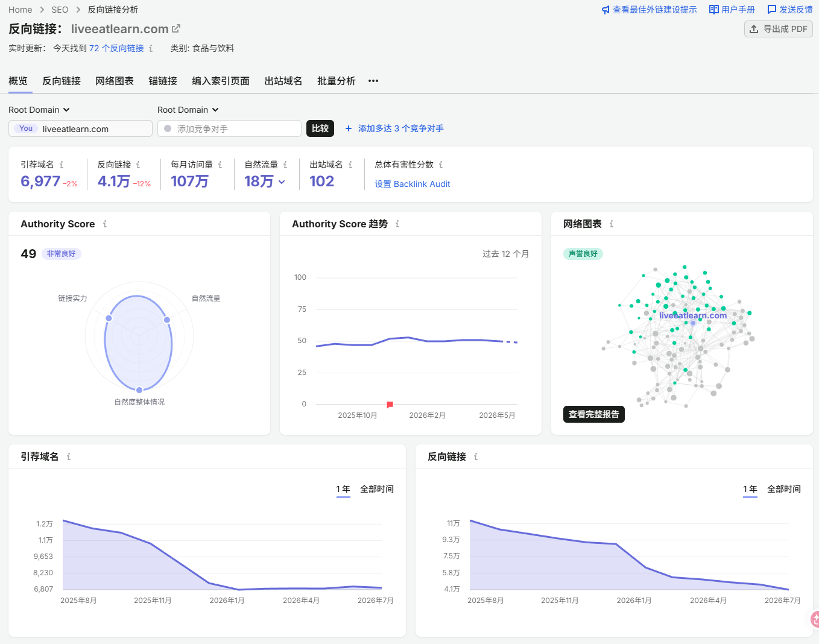Click info icon next to 反向链接 metric
The image size is (819, 644).
(138, 165)
